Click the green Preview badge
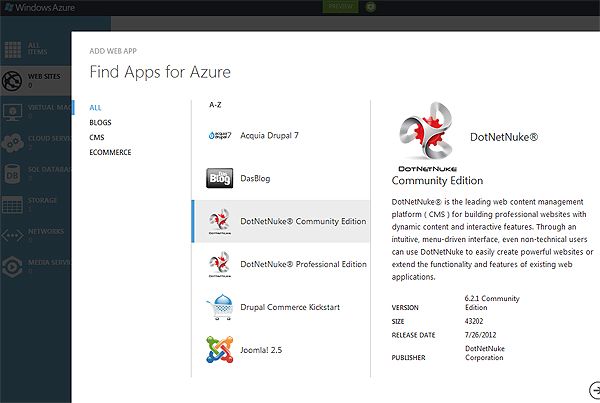600x403 pixels. click(340, 7)
